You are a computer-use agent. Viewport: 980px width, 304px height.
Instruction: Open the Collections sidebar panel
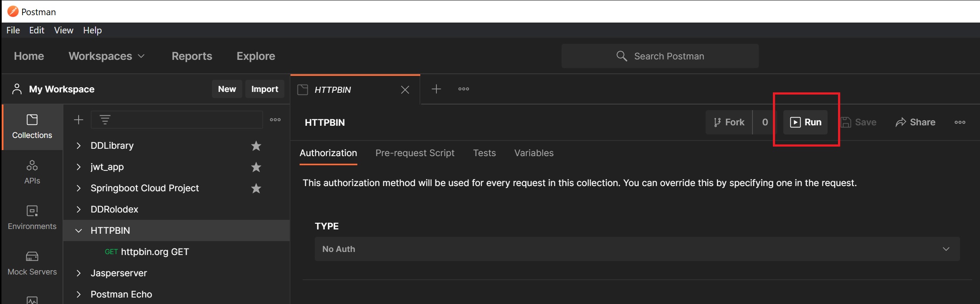[x=32, y=126]
